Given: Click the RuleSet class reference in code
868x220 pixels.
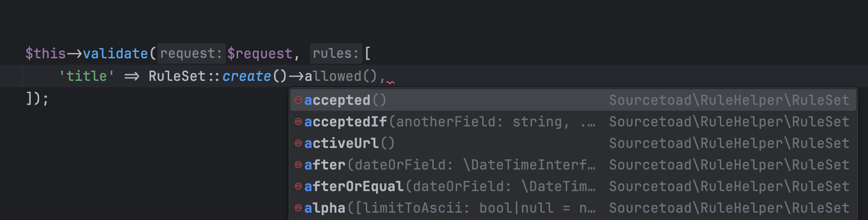Looking at the screenshot, I should pos(177,76).
